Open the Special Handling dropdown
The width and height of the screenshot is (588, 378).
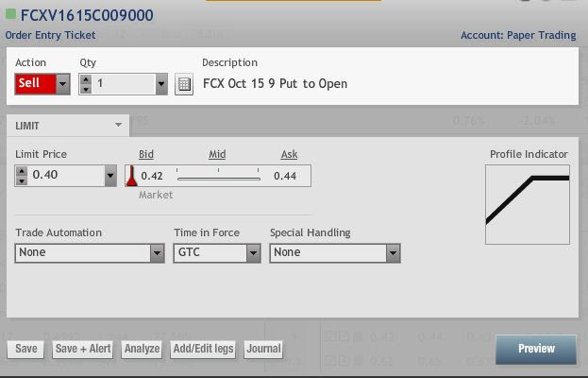tap(335, 252)
